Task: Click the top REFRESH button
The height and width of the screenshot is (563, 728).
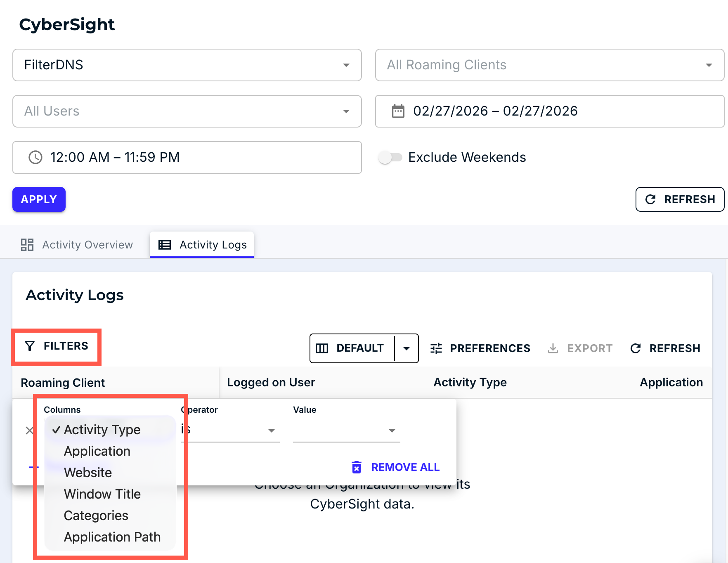Action: [680, 199]
